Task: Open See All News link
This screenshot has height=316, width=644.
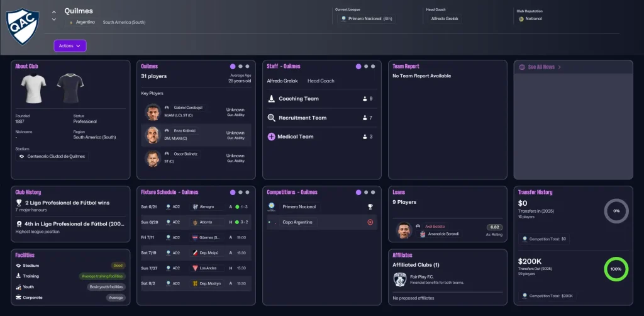Action: coord(545,67)
